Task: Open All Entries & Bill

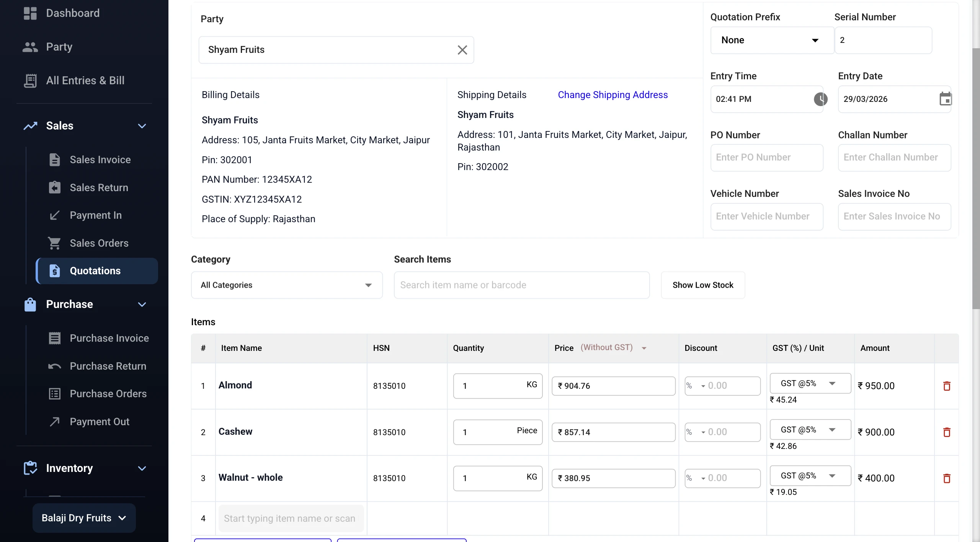Action: pyautogui.click(x=85, y=80)
